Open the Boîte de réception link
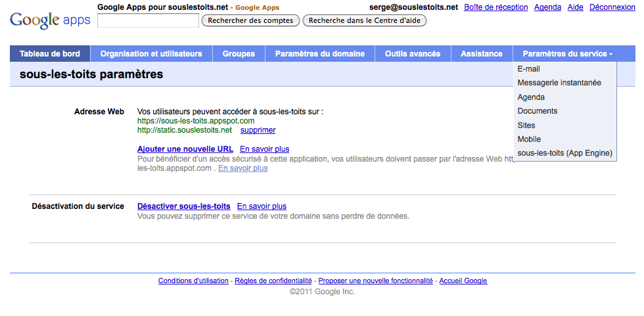Image resolution: width=644 pixels, height=316 pixels. (x=495, y=7)
